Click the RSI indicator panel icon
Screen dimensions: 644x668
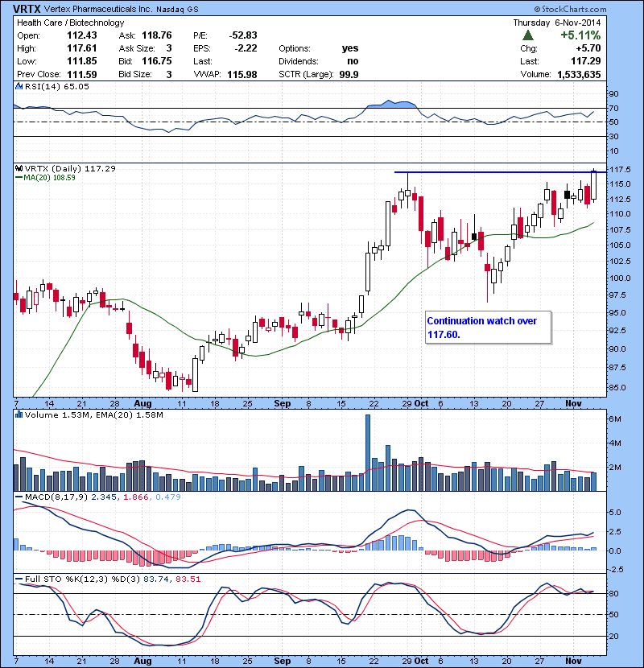click(19, 86)
